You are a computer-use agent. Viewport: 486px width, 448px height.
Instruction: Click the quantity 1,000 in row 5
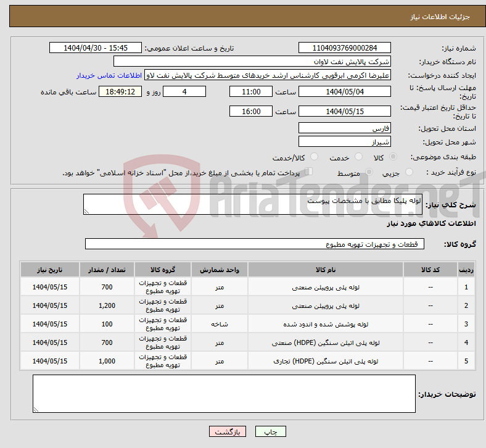click(107, 361)
